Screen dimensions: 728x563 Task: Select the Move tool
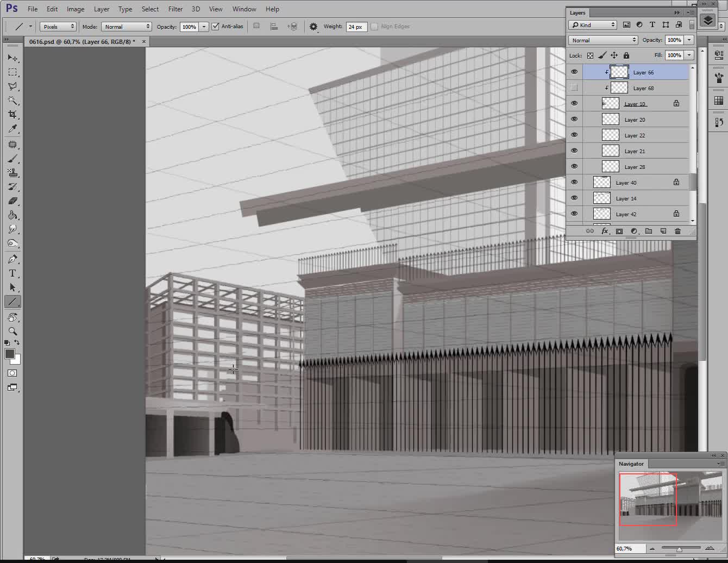pos(12,58)
